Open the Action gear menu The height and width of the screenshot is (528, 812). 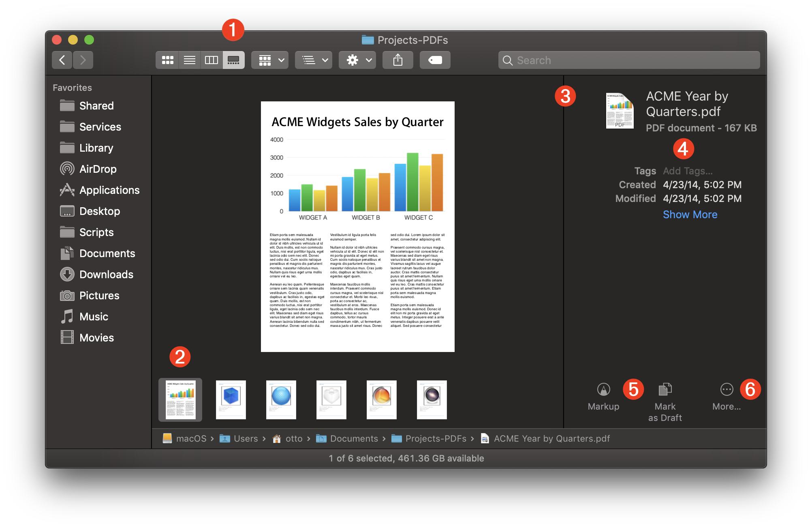tap(357, 60)
